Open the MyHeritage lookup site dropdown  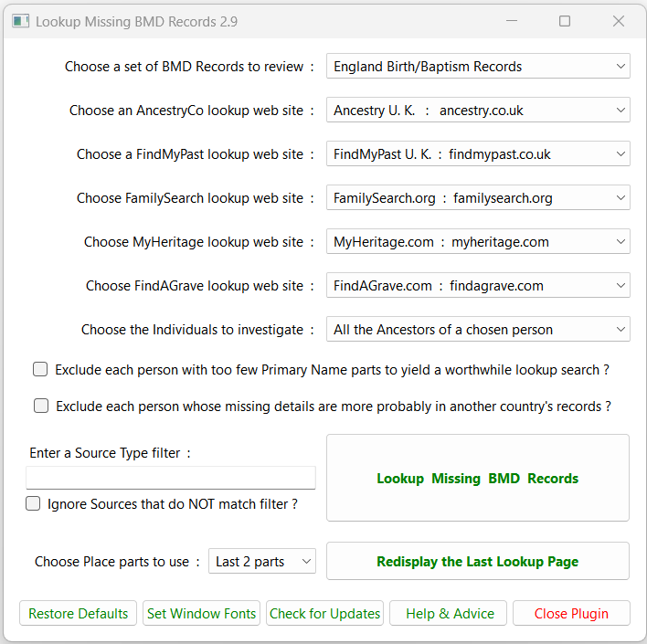(x=478, y=242)
